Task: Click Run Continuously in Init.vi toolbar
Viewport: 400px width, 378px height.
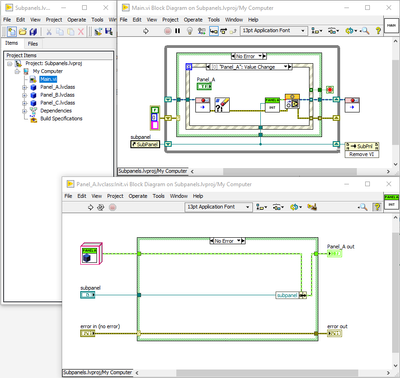Action: pos(100,207)
